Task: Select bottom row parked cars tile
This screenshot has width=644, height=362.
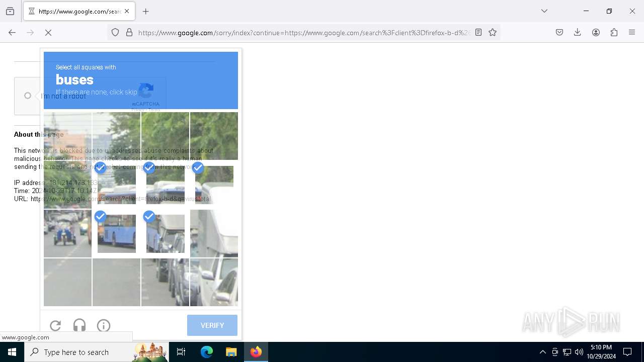Action: pyautogui.click(x=165, y=282)
